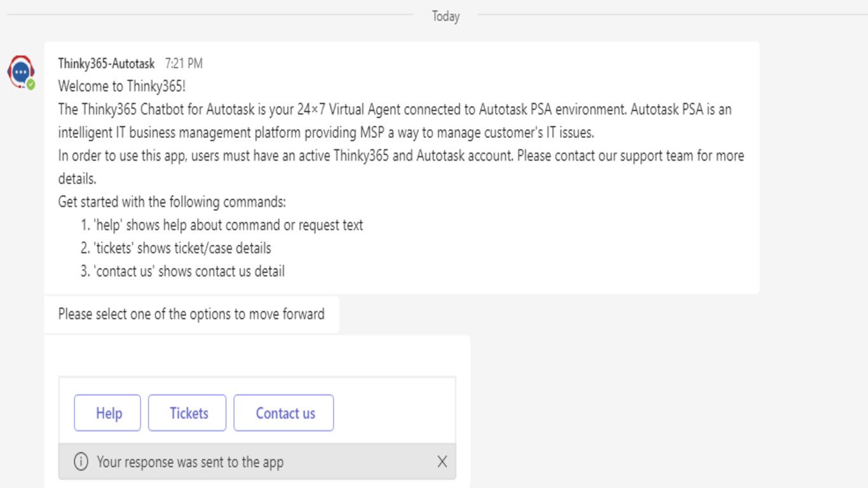The image size is (868, 488).
Task: Select the Contact us button
Action: click(283, 413)
